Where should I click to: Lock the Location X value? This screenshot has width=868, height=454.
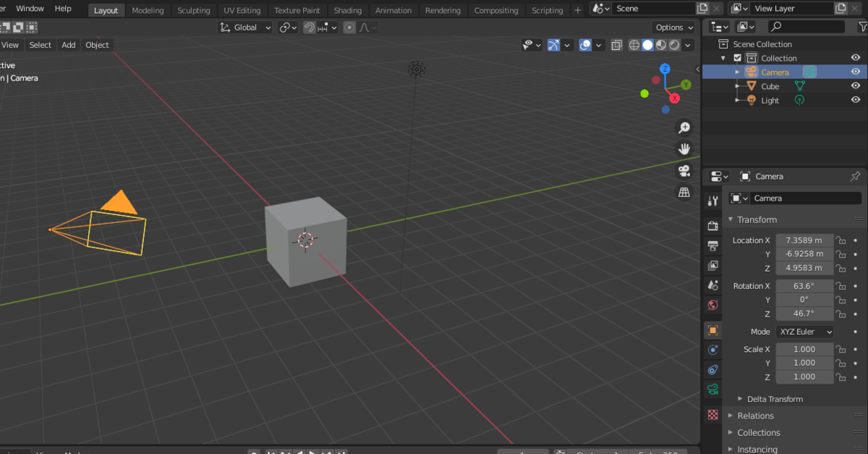tap(841, 240)
